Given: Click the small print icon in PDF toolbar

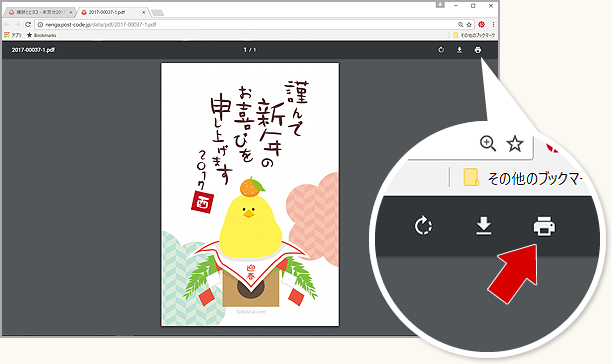Looking at the screenshot, I should point(478,50).
